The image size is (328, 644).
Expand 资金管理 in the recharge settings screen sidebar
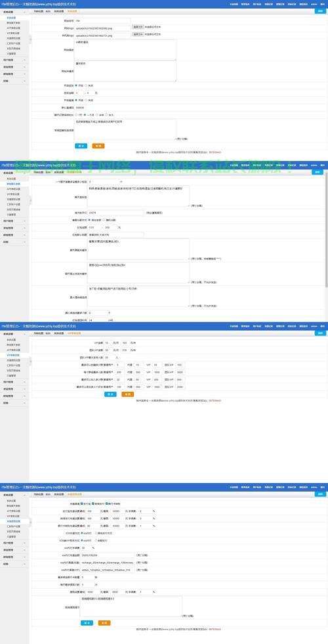click(14, 549)
